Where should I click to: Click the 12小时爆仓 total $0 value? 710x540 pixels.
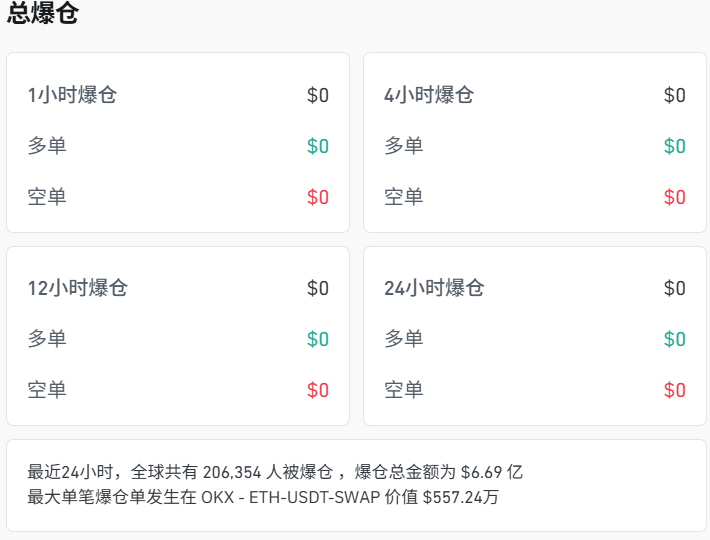(318, 288)
